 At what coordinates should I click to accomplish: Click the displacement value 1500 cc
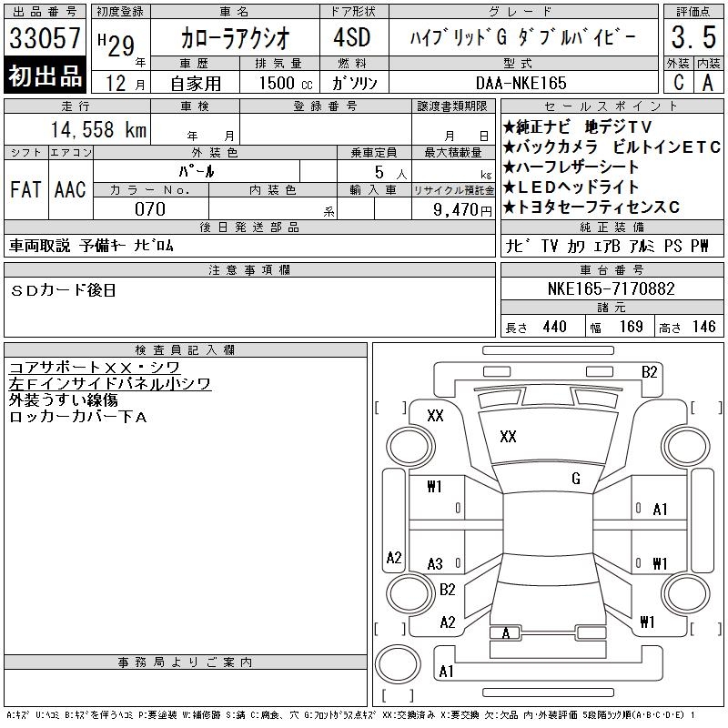[x=286, y=84]
